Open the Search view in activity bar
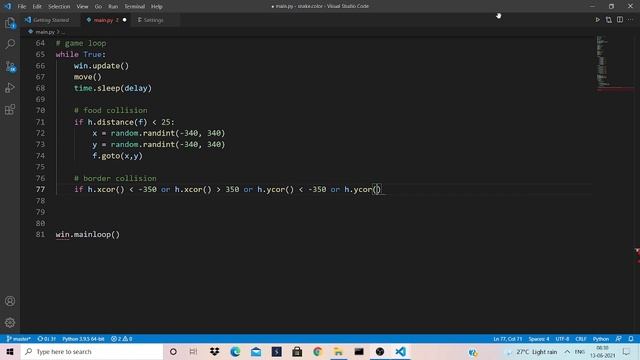The image size is (640, 360). 10,44
